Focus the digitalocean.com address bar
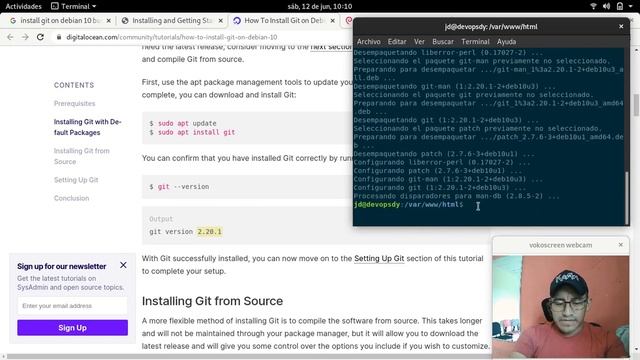640x360 pixels. (171, 37)
